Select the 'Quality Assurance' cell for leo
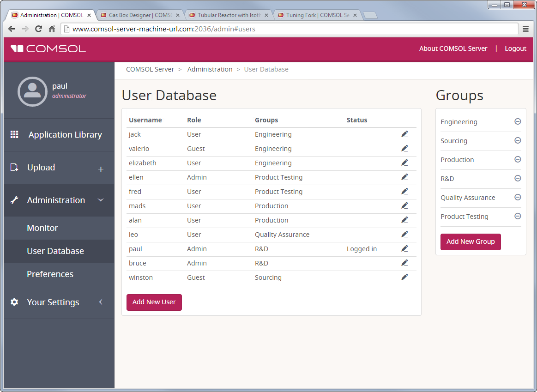Screen dimensions: 537x392 click(x=282, y=235)
